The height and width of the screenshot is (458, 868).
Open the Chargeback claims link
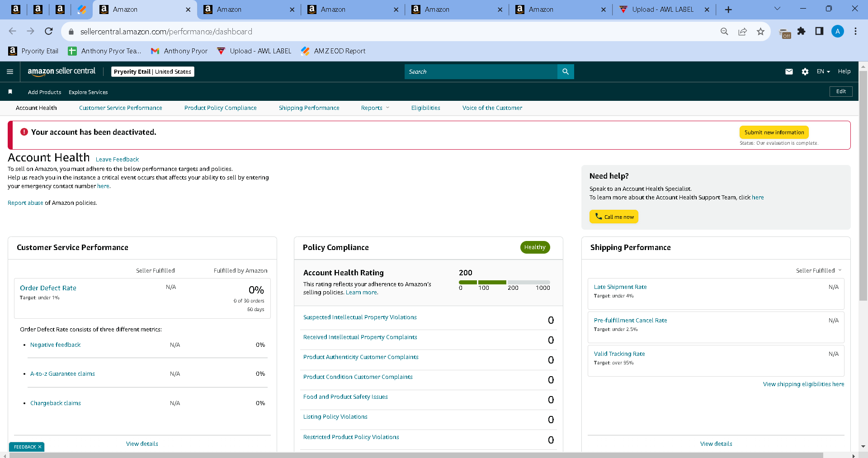click(55, 403)
